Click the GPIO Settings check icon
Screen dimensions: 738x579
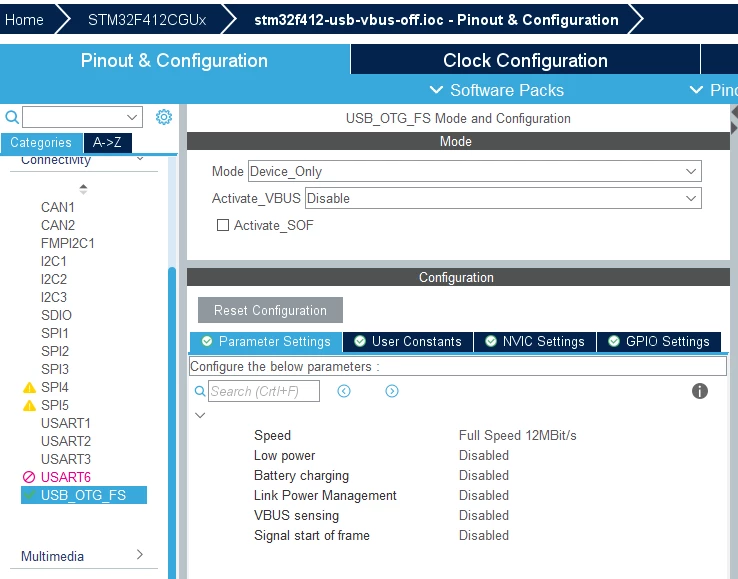point(614,341)
